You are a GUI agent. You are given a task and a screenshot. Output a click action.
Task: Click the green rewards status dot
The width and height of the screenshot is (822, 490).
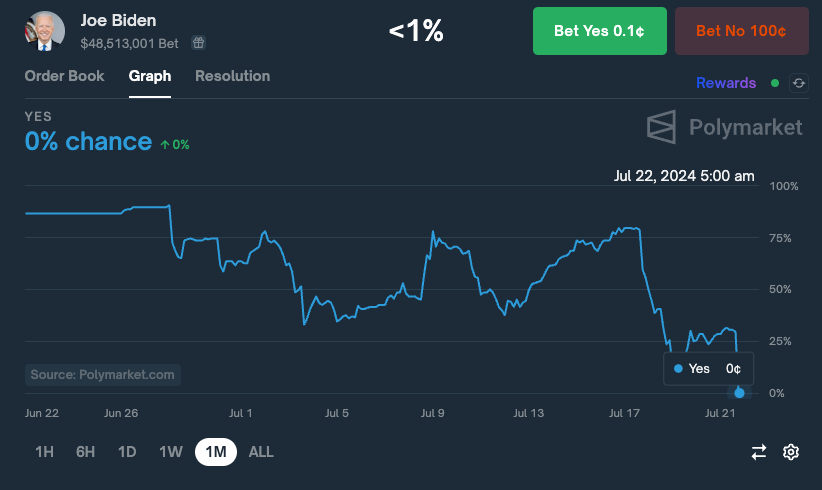[x=775, y=83]
